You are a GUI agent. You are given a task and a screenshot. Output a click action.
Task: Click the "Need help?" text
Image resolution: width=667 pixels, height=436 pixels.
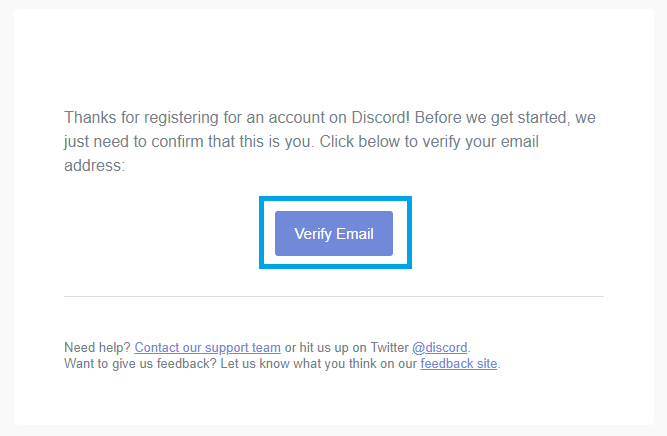[97, 348]
